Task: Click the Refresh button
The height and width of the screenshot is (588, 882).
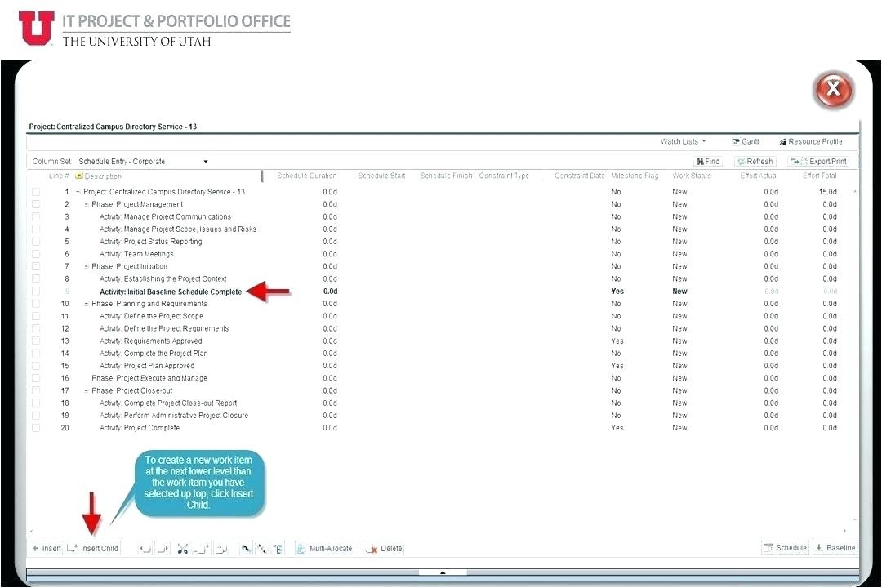Action: 755,162
